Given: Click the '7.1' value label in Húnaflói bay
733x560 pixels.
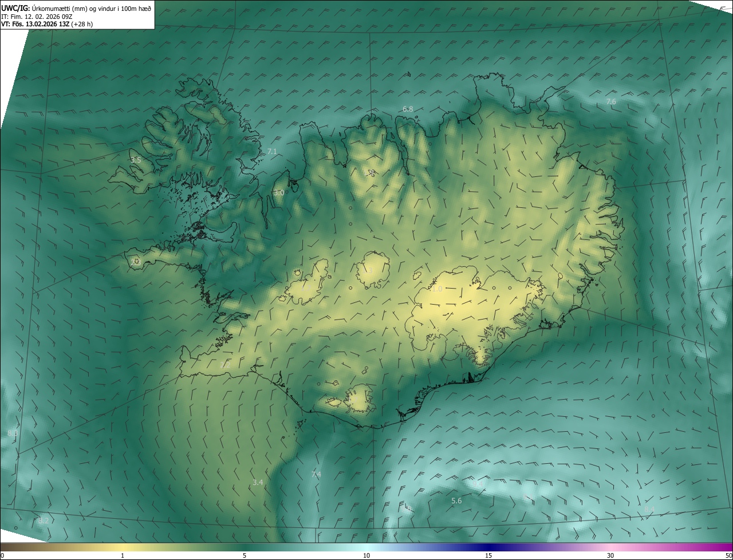Looking at the screenshot, I should [272, 151].
